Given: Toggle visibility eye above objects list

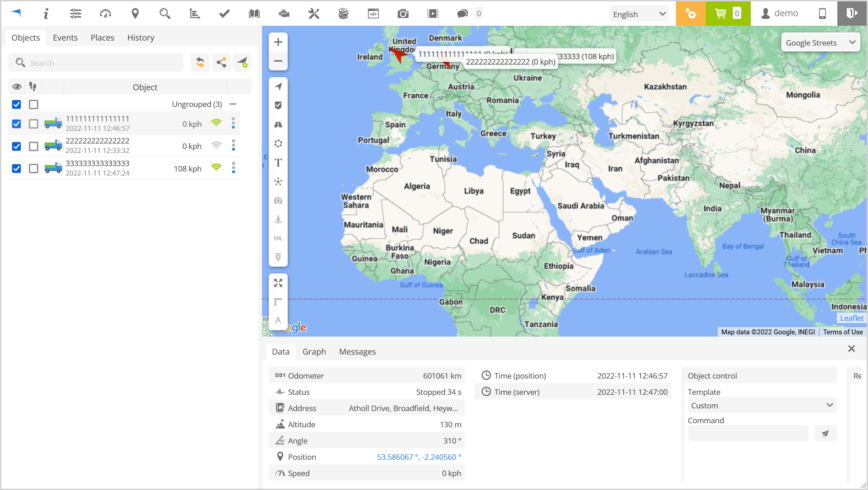Looking at the screenshot, I should [x=17, y=86].
